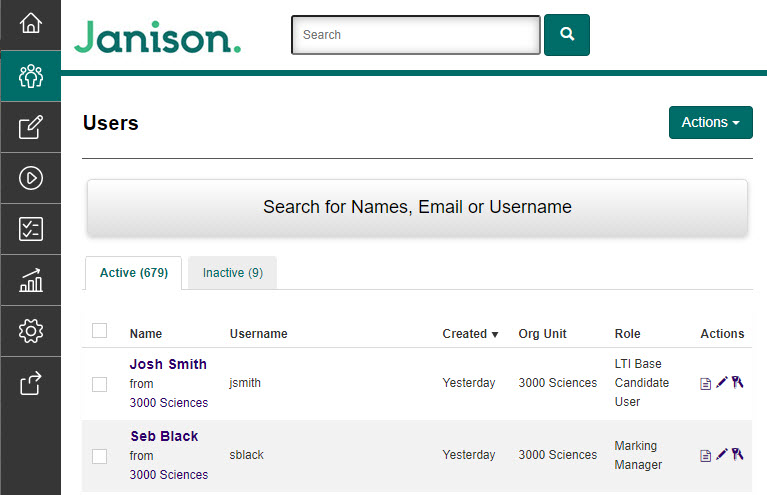Open the Users group icon in sidebar
The width and height of the screenshot is (767, 495).
tap(30, 75)
